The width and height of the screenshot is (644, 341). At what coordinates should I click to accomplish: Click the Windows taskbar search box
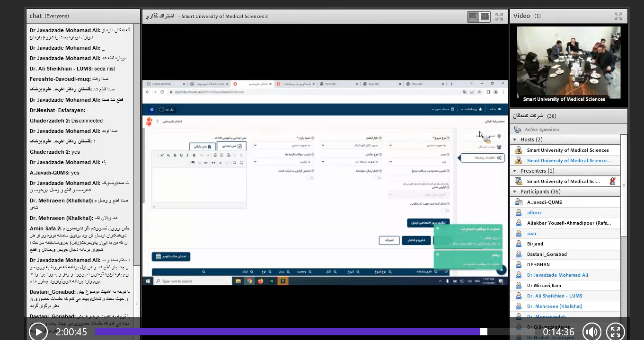tap(193, 281)
